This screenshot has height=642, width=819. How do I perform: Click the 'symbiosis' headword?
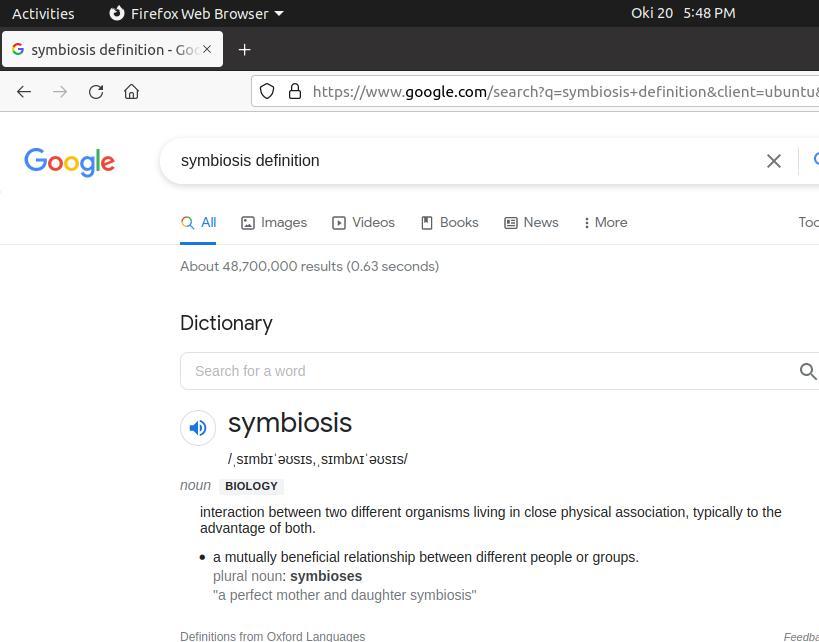click(290, 423)
